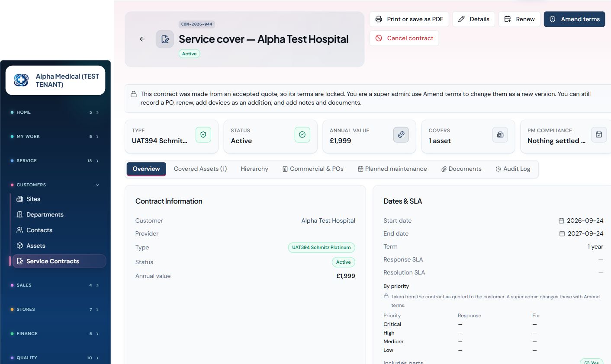Collapse the CUSTOMERS sidebar section

point(55,185)
